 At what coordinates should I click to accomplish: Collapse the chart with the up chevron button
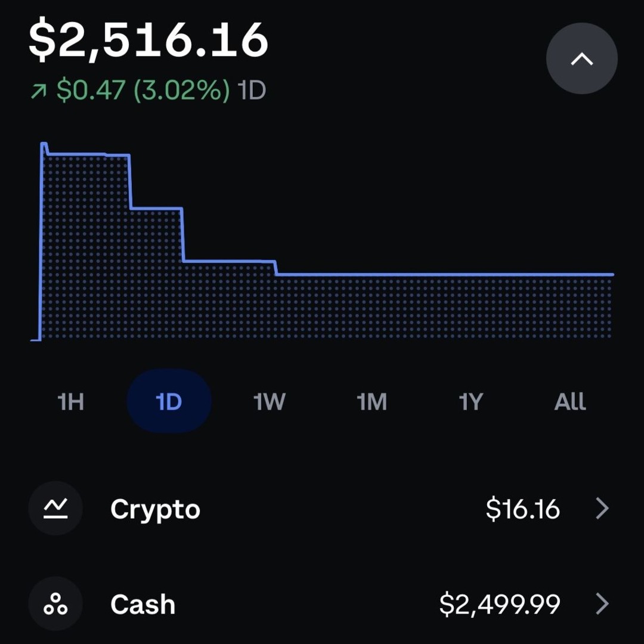(581, 58)
